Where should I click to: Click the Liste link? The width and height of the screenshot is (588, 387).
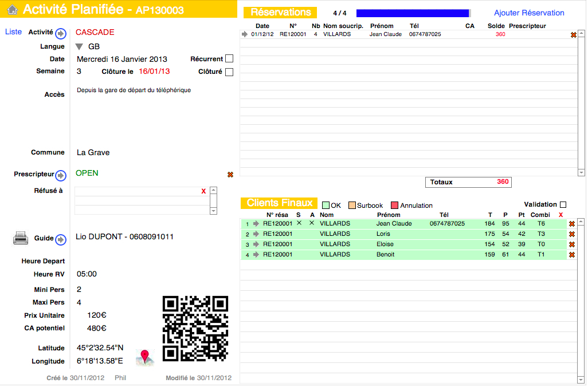(13, 32)
